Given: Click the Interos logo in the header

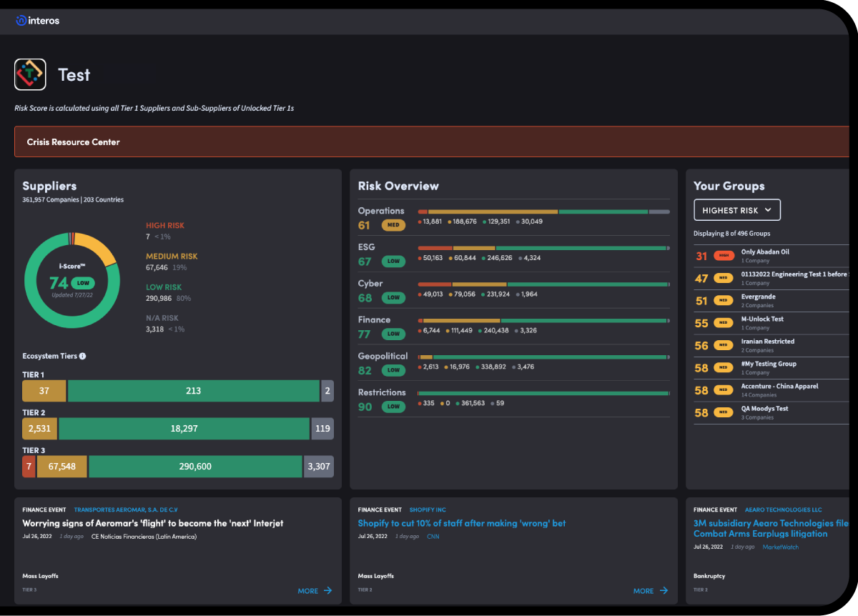Looking at the screenshot, I should coord(38,21).
